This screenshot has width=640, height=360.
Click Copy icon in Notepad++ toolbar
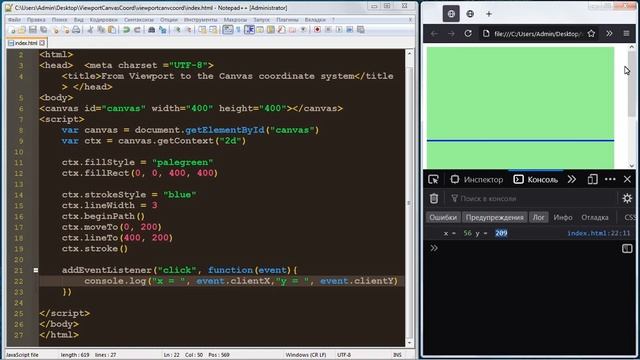coord(101,30)
